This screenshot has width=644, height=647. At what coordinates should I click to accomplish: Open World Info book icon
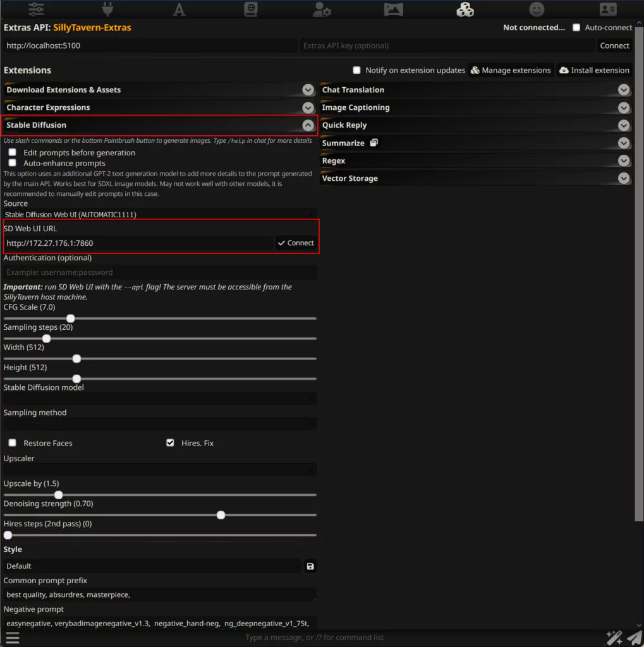250,9
